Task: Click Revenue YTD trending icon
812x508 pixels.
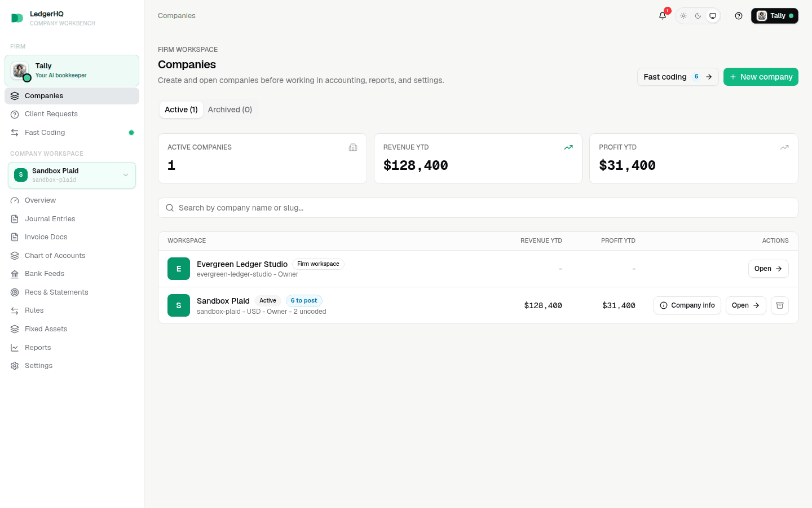Action: [x=568, y=147]
